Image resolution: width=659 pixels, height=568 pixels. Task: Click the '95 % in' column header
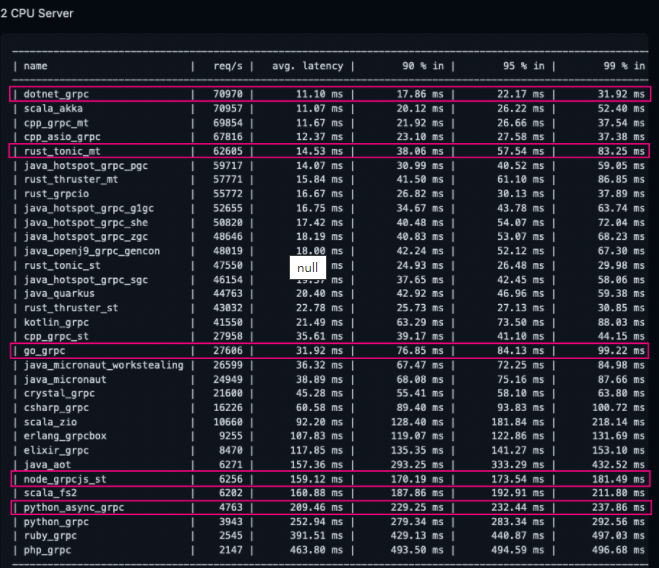[x=524, y=66]
